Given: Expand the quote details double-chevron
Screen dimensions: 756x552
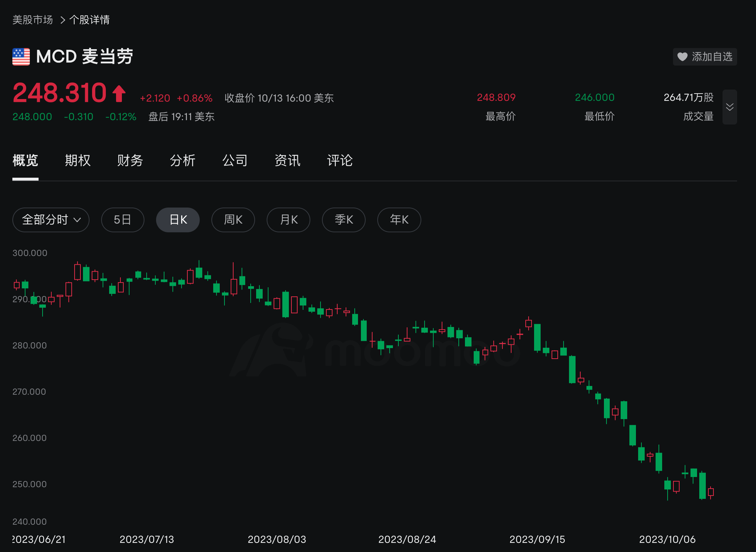Looking at the screenshot, I should (729, 107).
